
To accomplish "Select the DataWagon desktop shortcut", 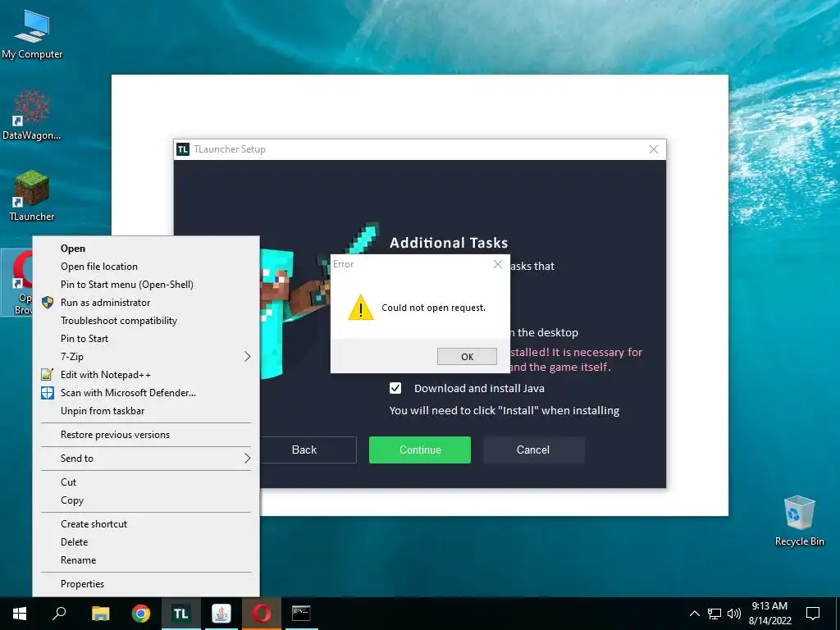I will point(32,115).
